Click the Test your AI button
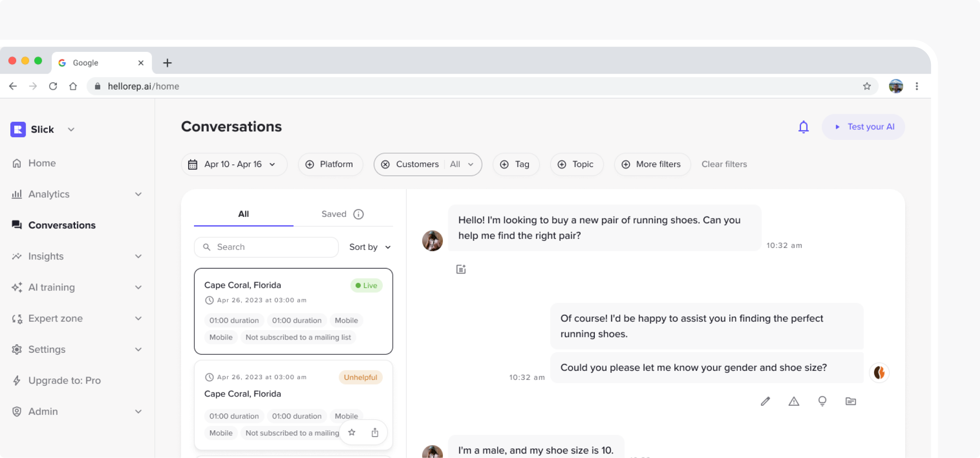 [x=864, y=127]
